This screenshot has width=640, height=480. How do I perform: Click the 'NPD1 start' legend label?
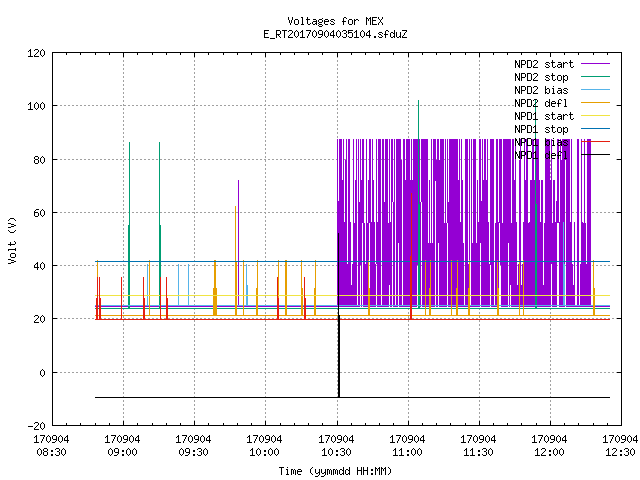click(544, 116)
